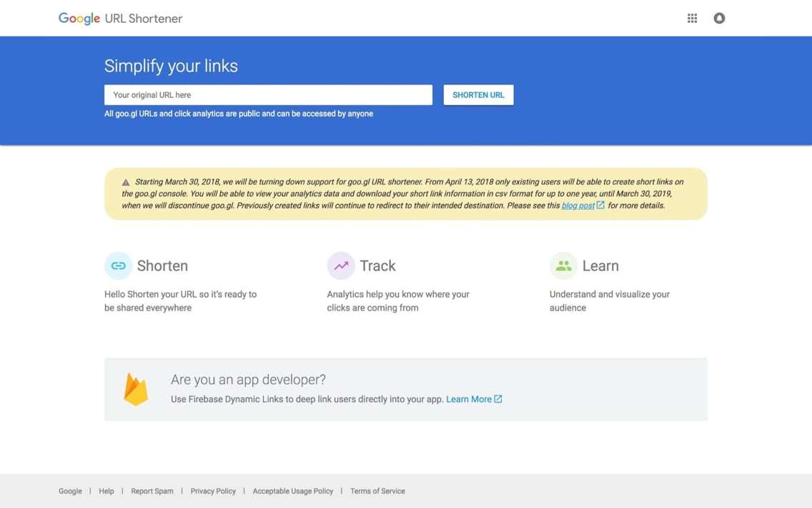812x508 pixels.
Task: Open the Terms of Service link
Action: (377, 491)
